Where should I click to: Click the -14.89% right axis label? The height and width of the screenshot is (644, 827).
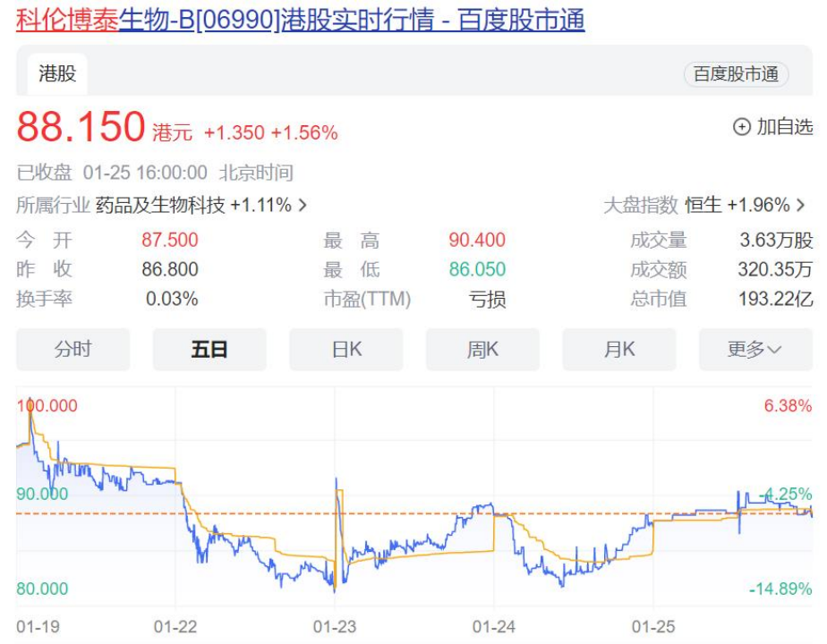coord(780,589)
